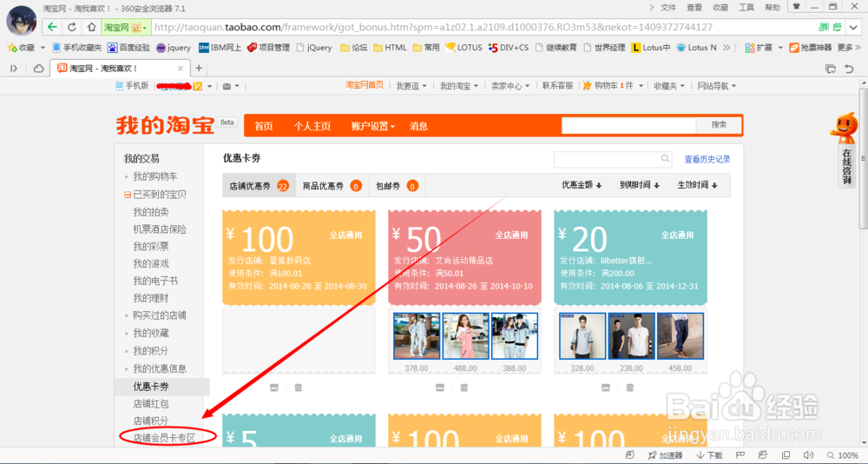Collapse the 已买到的宝贝 tree item

coord(128,195)
